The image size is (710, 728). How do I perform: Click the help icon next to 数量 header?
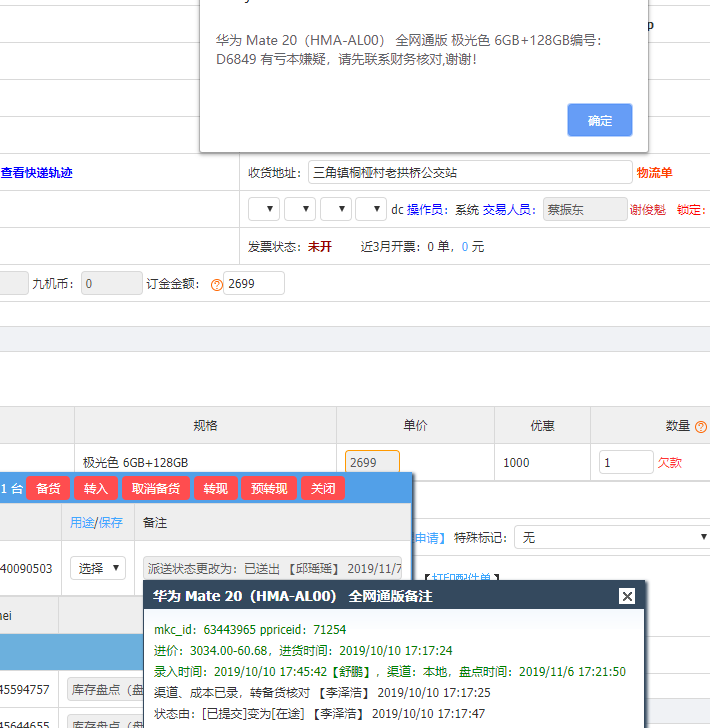coord(701,427)
